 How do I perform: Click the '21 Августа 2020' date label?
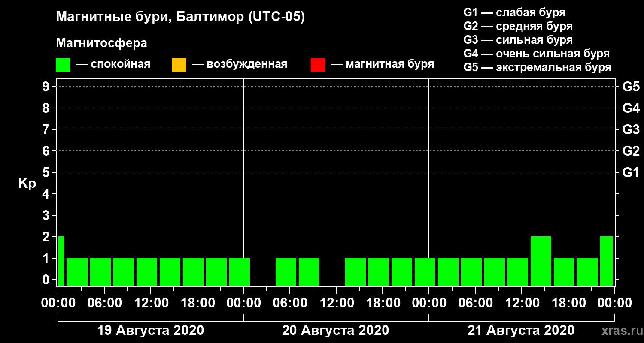(x=521, y=331)
